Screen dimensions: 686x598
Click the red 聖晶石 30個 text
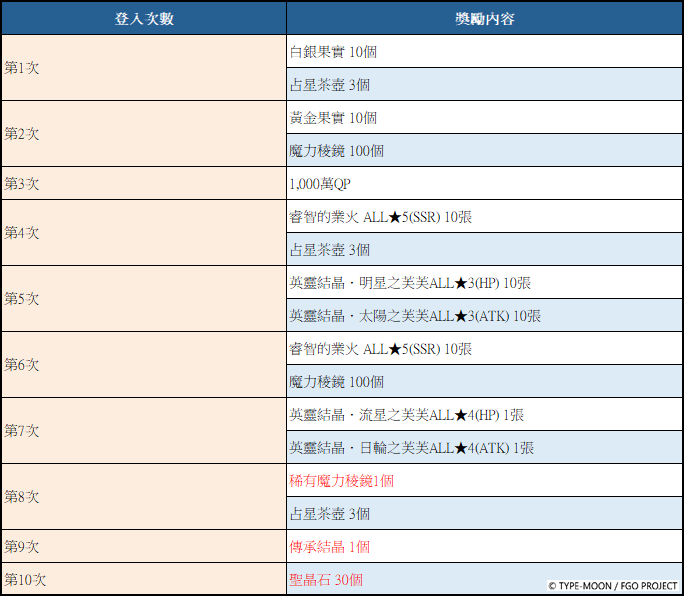[x=326, y=580]
